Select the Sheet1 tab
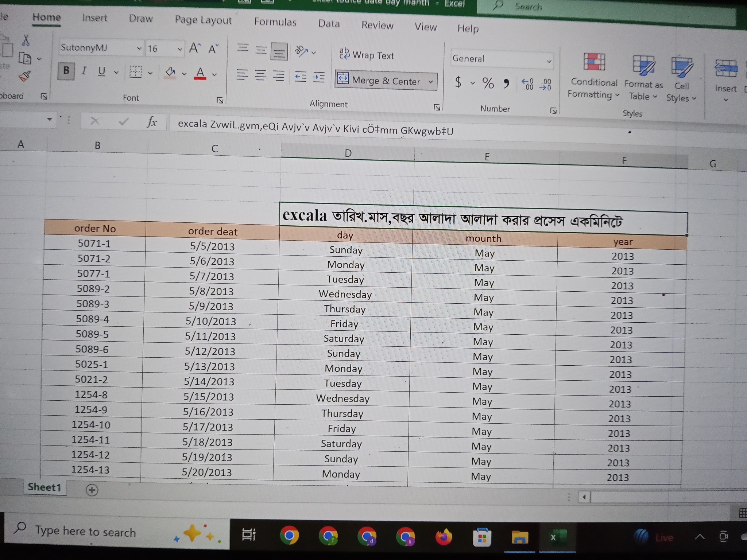 point(44,487)
